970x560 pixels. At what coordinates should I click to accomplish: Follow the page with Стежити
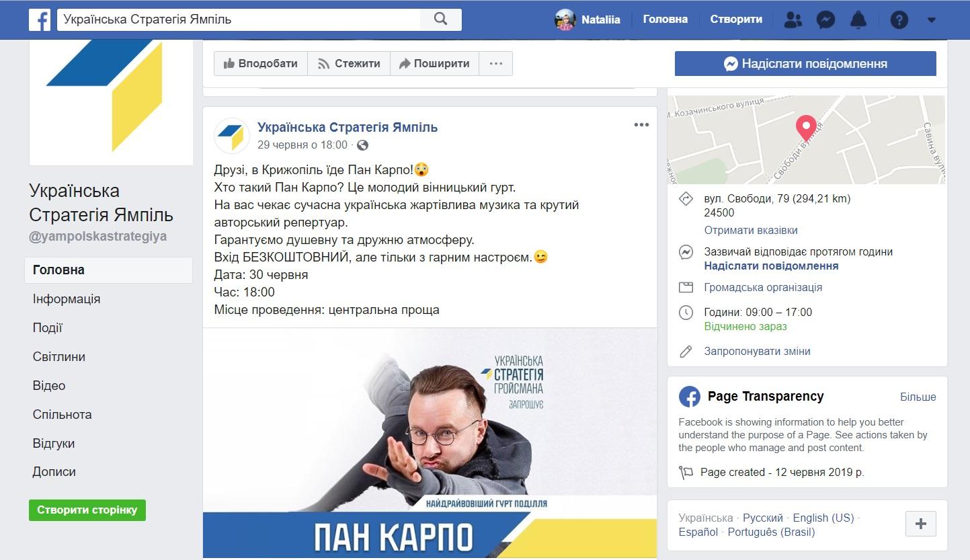click(349, 64)
